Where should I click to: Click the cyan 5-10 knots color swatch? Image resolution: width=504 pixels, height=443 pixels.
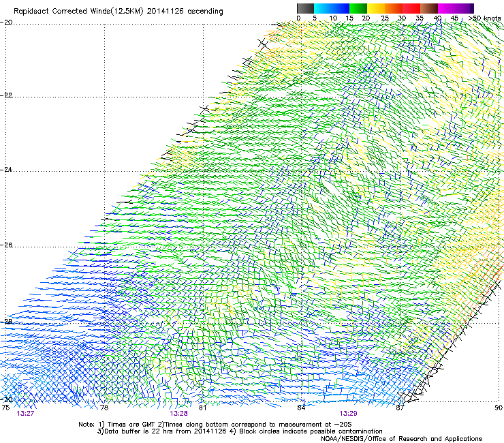[323, 8]
